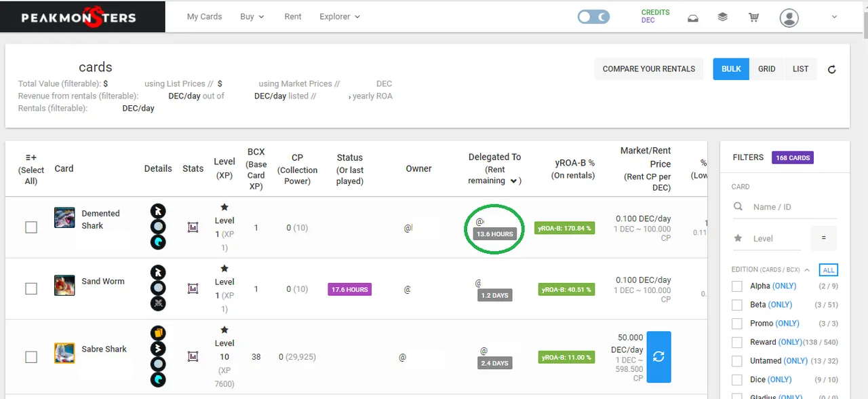Refresh the cards list icon
This screenshot has width=868, height=399.
tap(832, 69)
